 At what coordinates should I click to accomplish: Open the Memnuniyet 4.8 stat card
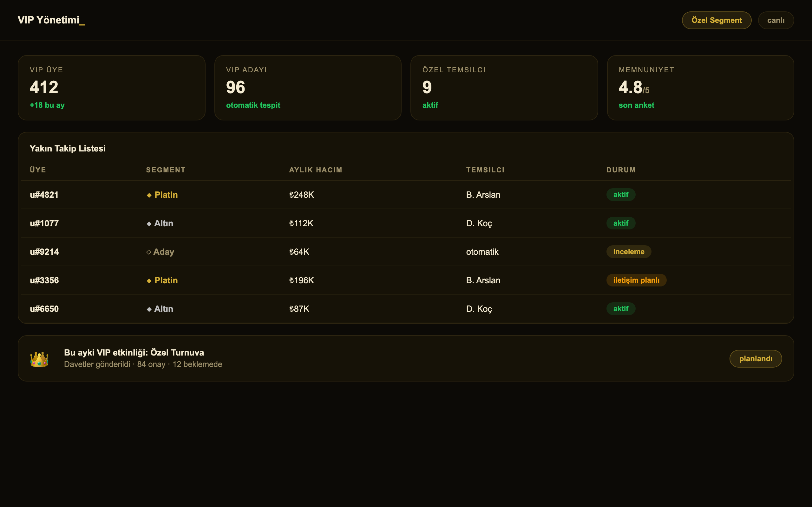click(700, 87)
